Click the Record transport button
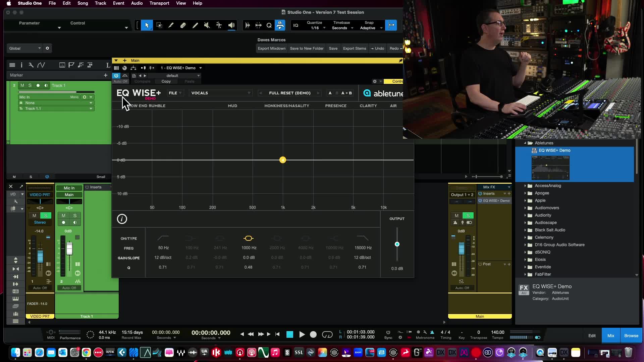 pyautogui.click(x=313, y=334)
